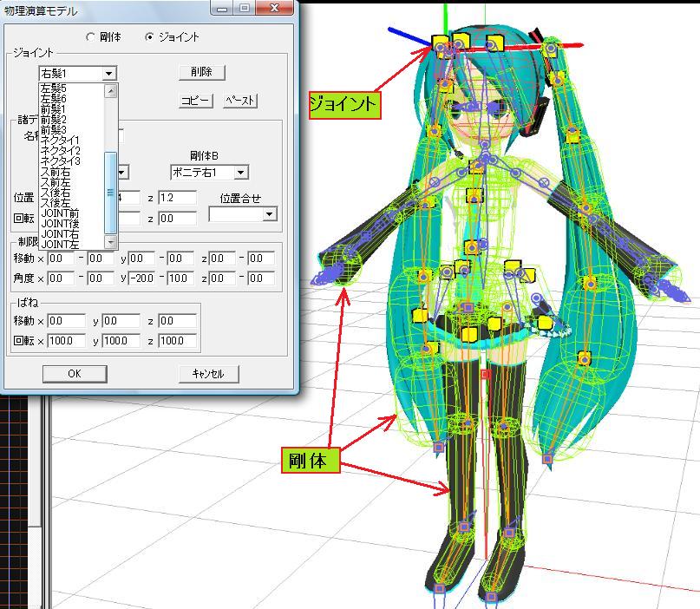This screenshot has width=700, height=609.
Task: Choose 前髪2 in the joint list
Action: pyautogui.click(x=54, y=120)
